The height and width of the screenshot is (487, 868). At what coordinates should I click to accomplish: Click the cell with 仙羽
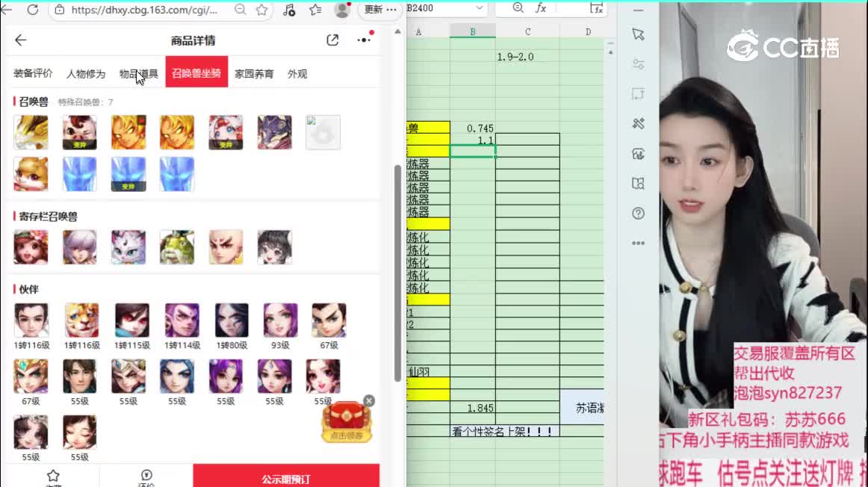pyautogui.click(x=428, y=372)
